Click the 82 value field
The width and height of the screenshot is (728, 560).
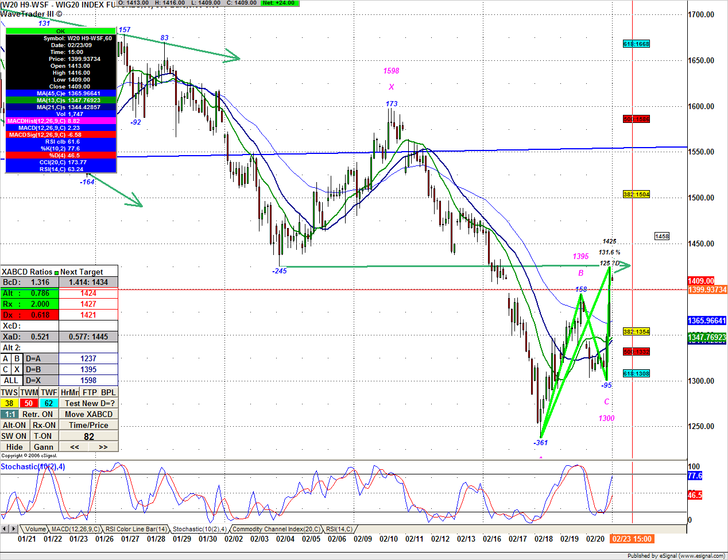(x=89, y=436)
